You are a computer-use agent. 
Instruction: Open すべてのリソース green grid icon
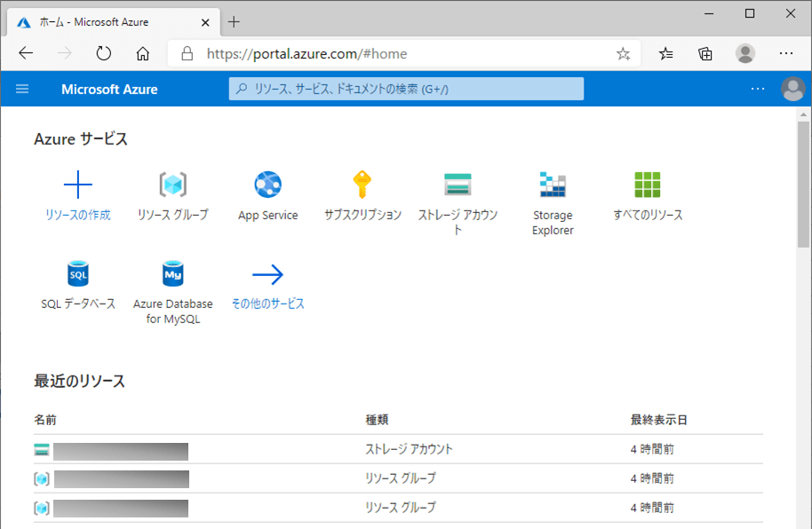(x=648, y=185)
